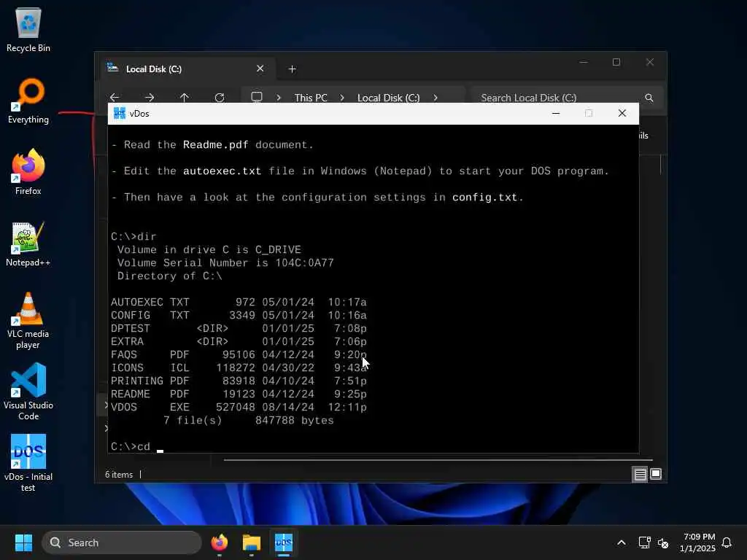Viewport: 747px width, 560px height.
Task: Click 'Readme.pdf' text in vDos
Action: 215,145
